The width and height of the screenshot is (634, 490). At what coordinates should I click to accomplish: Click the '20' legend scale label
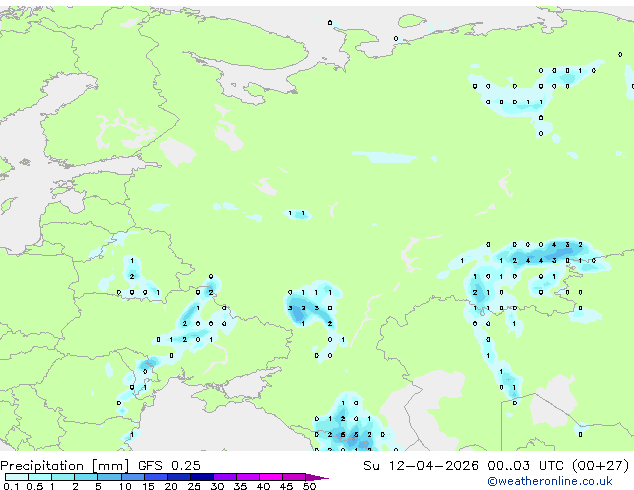171,486
